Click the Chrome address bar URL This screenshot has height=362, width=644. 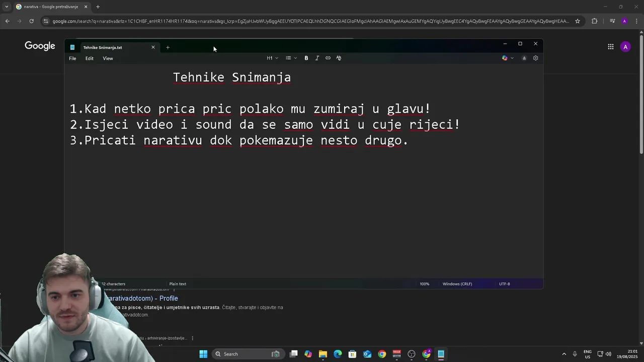(x=310, y=21)
